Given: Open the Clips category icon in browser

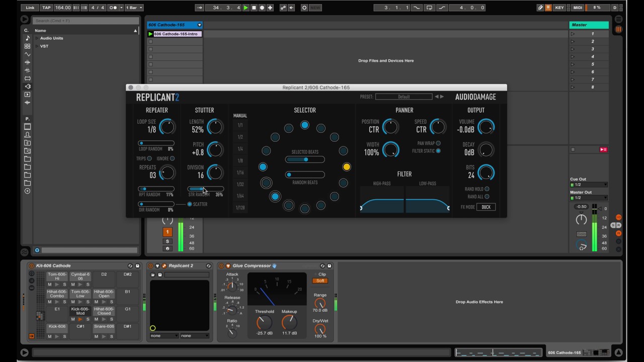Looking at the screenshot, I should tap(27, 95).
